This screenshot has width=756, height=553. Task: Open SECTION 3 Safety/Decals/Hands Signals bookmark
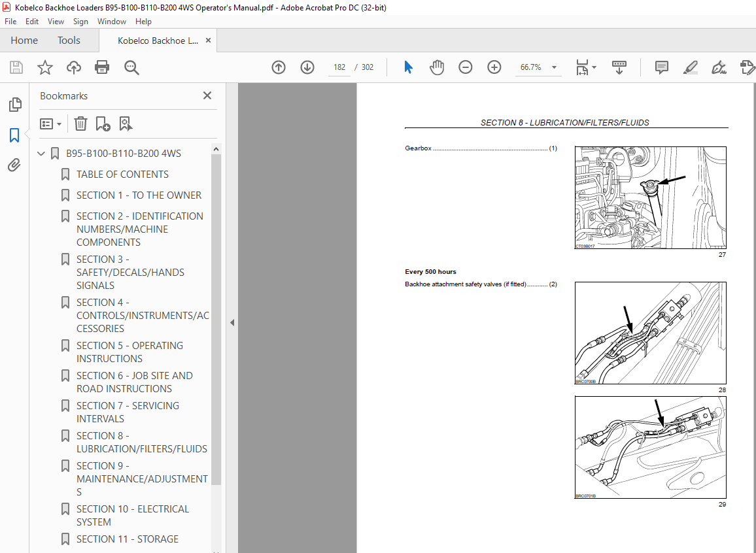coord(130,272)
